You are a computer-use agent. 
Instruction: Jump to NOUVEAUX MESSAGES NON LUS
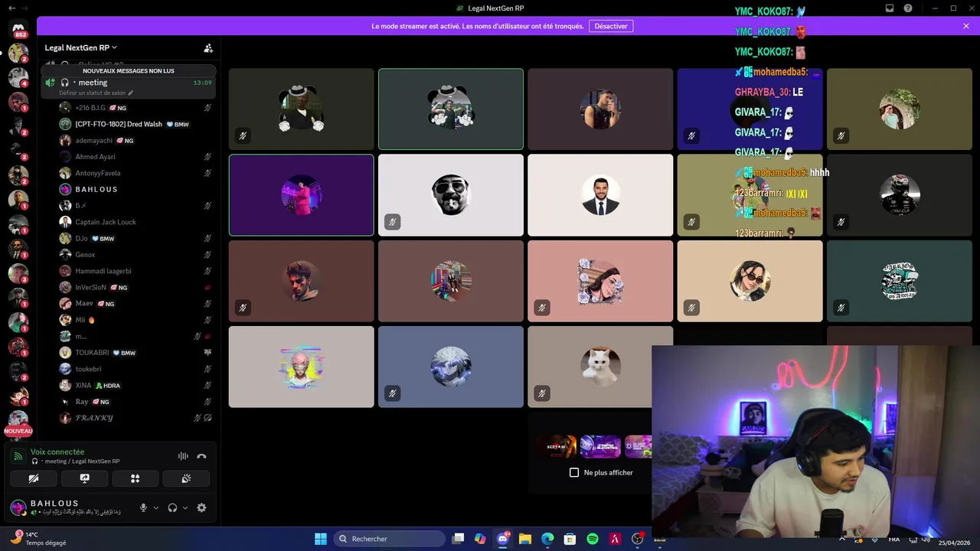[129, 71]
